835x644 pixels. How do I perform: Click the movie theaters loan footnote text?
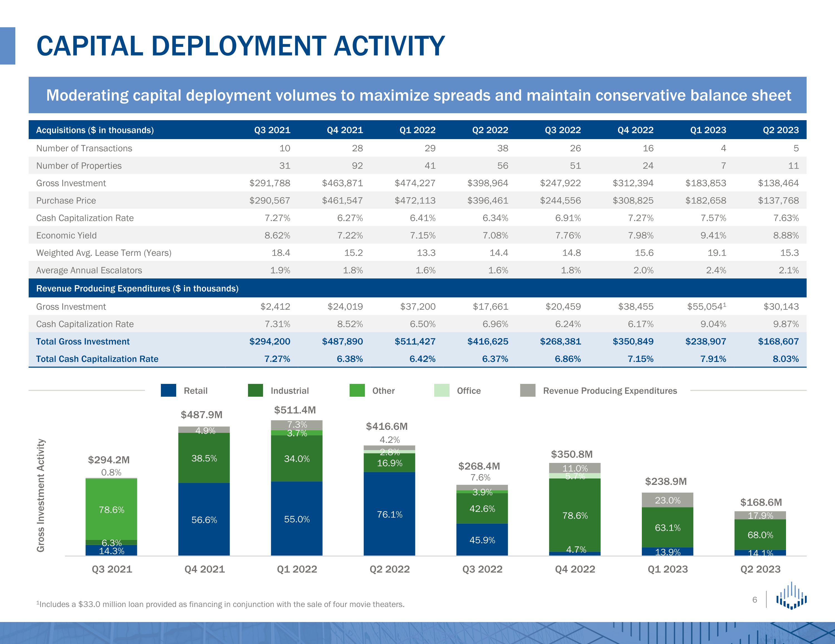(x=220, y=604)
